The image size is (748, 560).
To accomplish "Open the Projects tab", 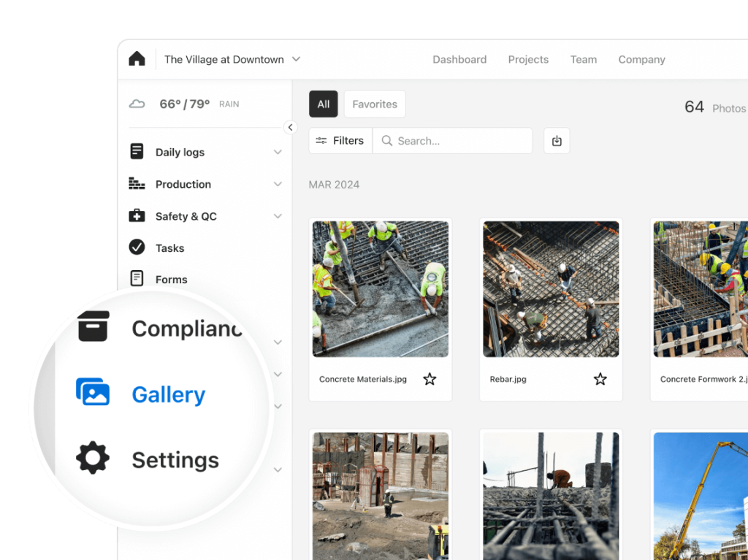I will (x=528, y=60).
